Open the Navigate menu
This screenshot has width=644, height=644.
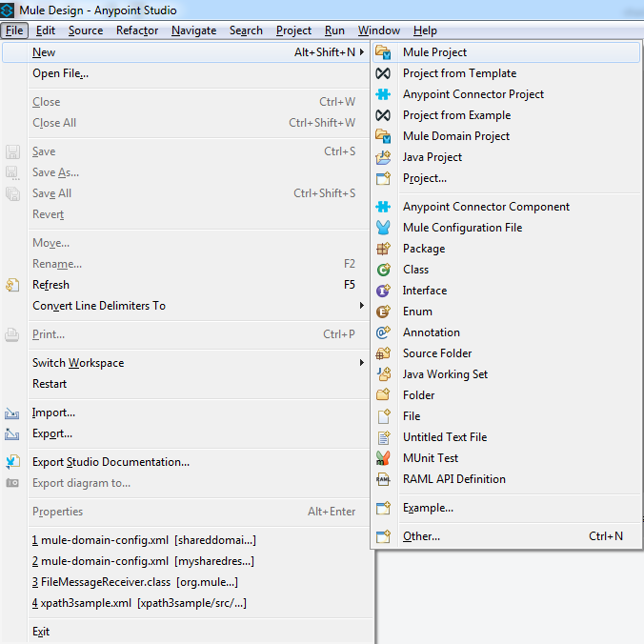(x=193, y=30)
